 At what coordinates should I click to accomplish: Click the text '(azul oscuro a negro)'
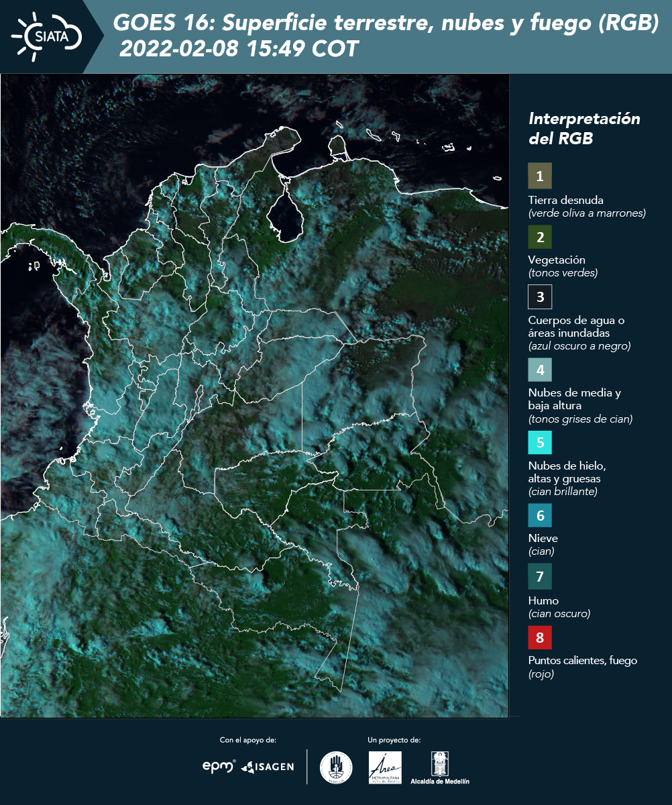(579, 346)
